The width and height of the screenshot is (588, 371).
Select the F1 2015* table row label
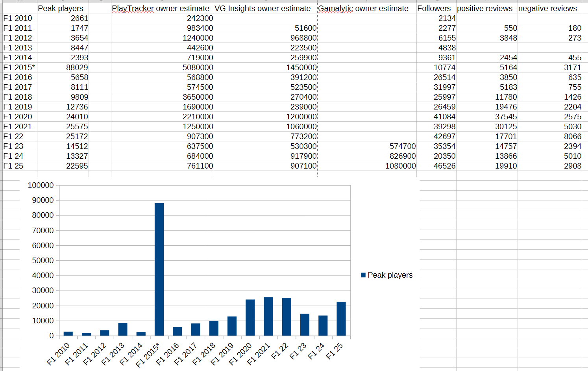pyautogui.click(x=19, y=67)
